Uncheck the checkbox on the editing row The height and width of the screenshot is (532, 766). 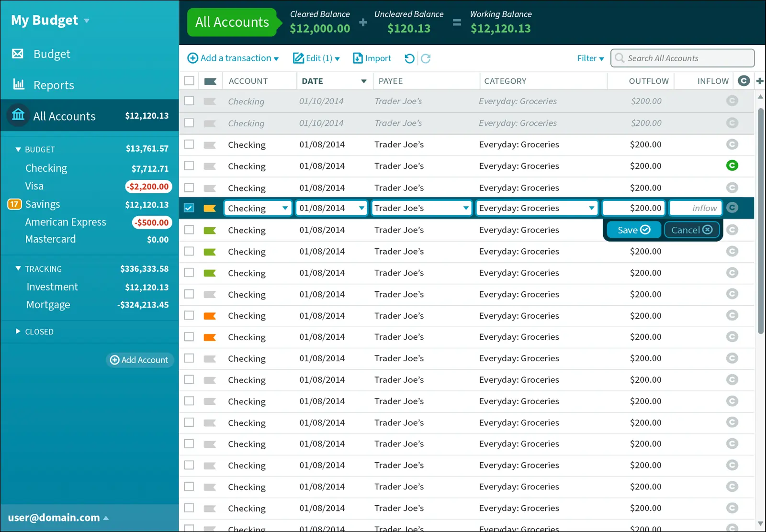click(x=189, y=208)
